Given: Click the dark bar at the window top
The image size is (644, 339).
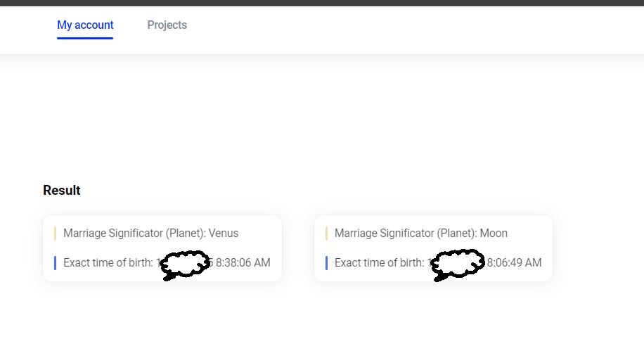Looking at the screenshot, I should pyautogui.click(x=322, y=3).
